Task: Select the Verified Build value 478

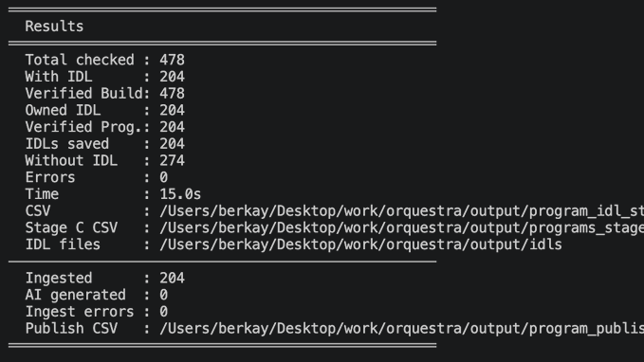Action: tap(172, 94)
